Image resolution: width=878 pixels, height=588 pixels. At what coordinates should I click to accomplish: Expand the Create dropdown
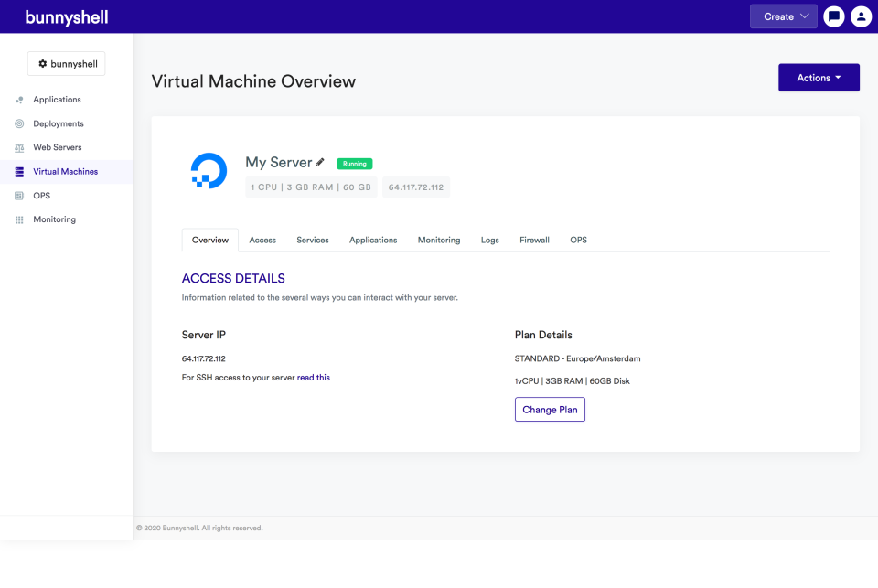(x=783, y=16)
